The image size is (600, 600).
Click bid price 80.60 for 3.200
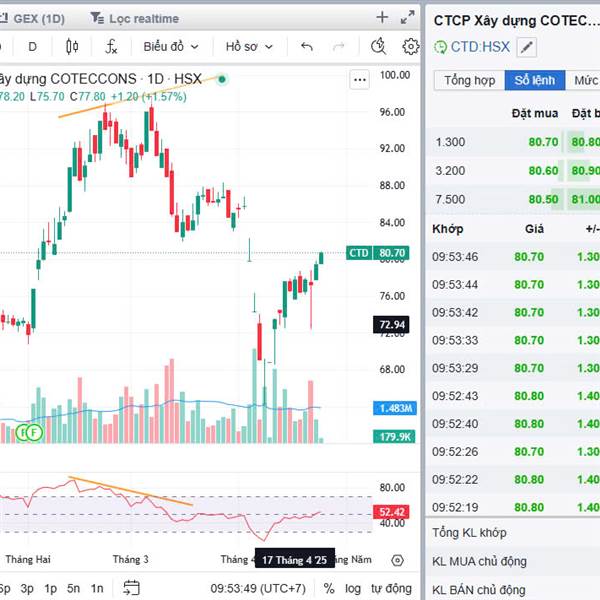pyautogui.click(x=543, y=171)
